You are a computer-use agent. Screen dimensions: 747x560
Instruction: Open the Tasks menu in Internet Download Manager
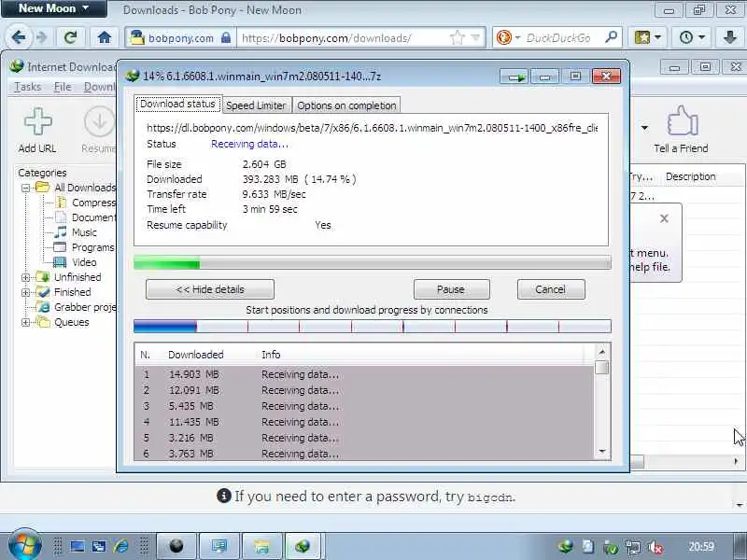coord(28,87)
